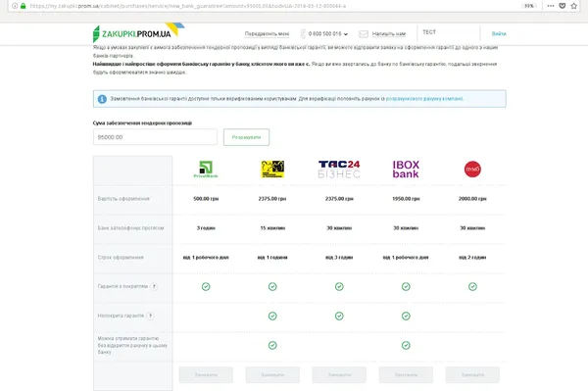Click the 'Замовити' button under PrivatBank

[x=206, y=375]
